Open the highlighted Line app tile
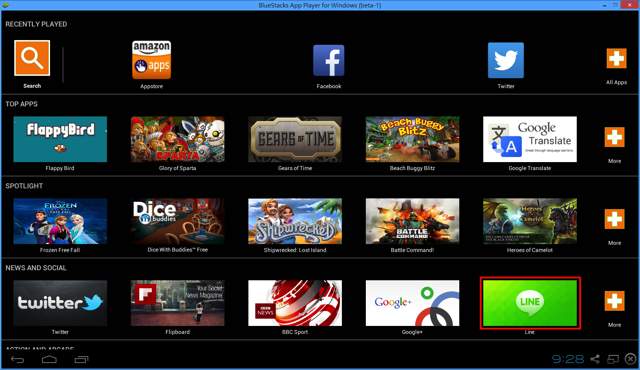The height and width of the screenshot is (370, 640). coord(530,303)
